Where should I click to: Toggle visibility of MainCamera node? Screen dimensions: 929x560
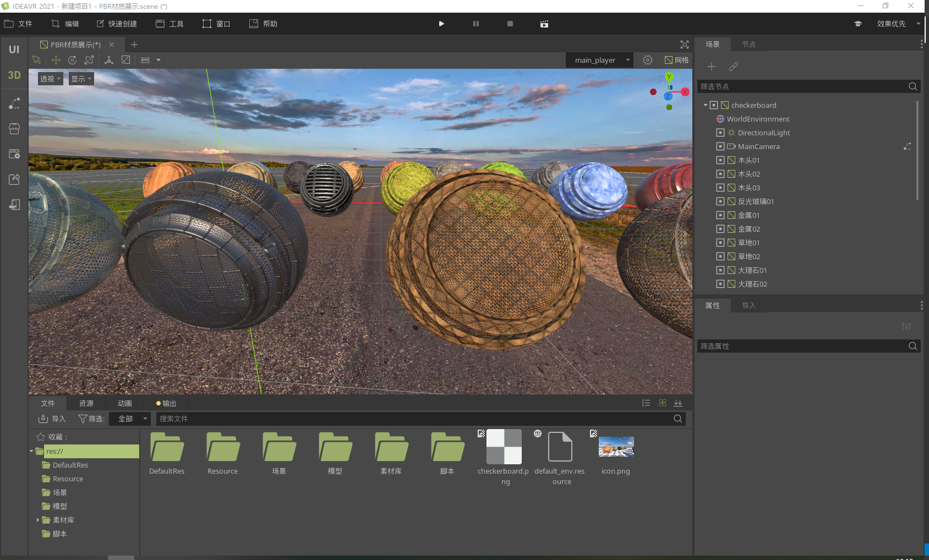[720, 146]
